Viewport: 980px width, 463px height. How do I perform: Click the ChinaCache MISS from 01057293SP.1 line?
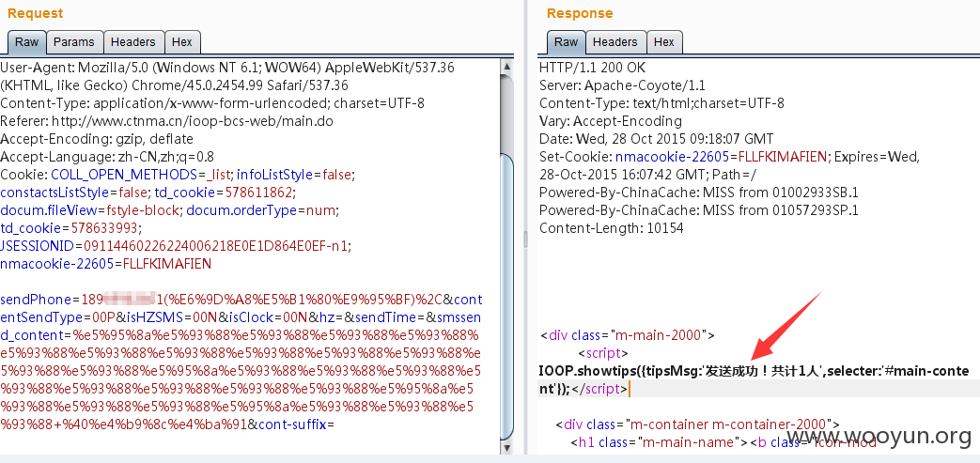[699, 210]
